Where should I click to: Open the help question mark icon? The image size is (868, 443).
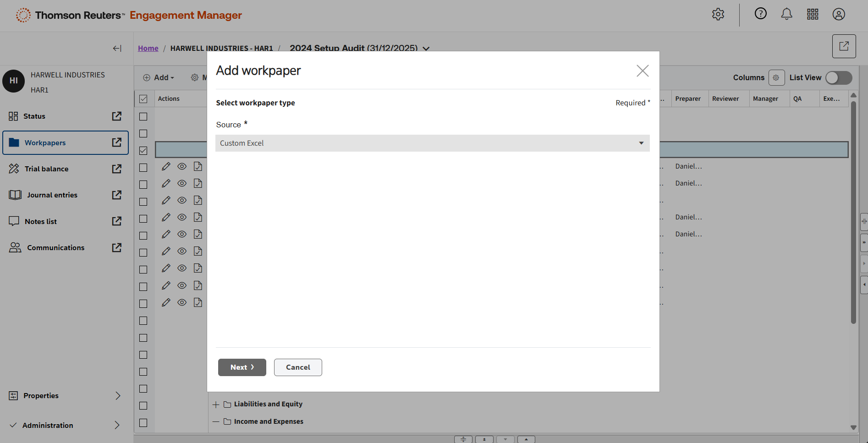coord(760,14)
